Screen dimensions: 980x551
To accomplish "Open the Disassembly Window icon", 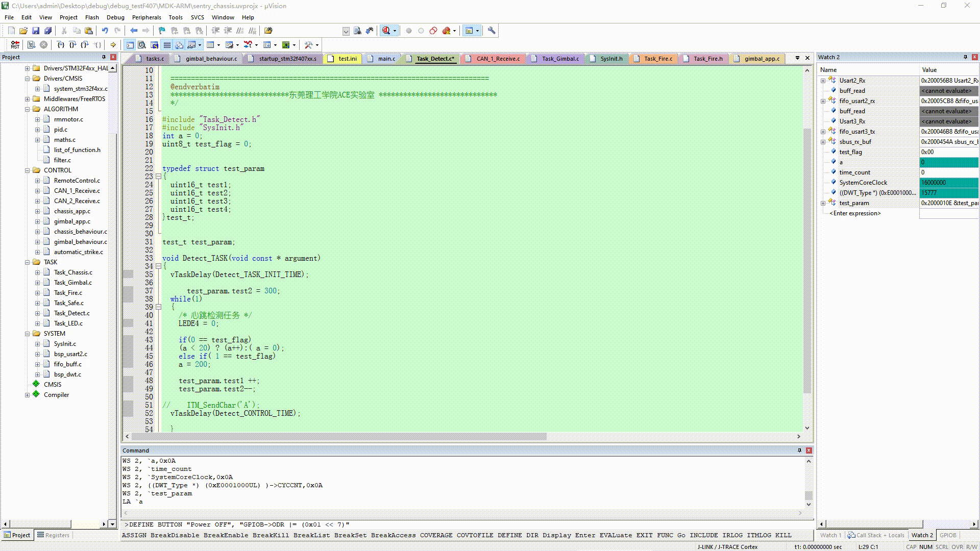I will [142, 45].
